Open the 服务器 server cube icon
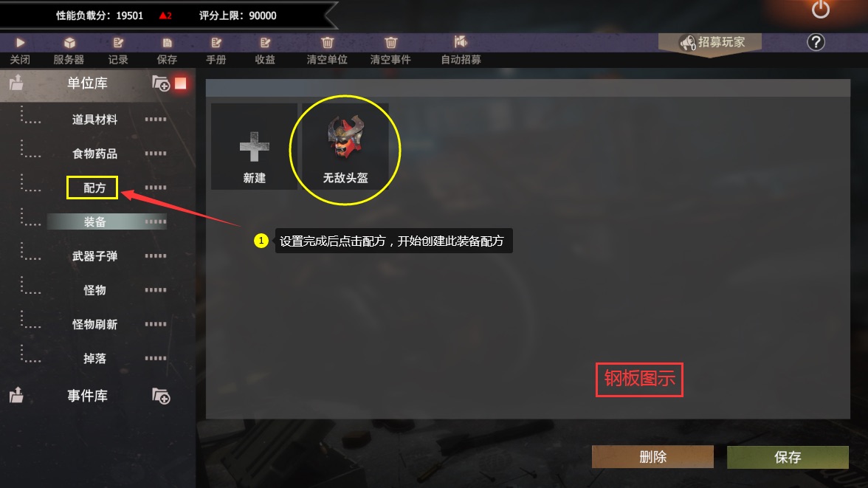The height and width of the screenshot is (488, 868). click(x=69, y=43)
